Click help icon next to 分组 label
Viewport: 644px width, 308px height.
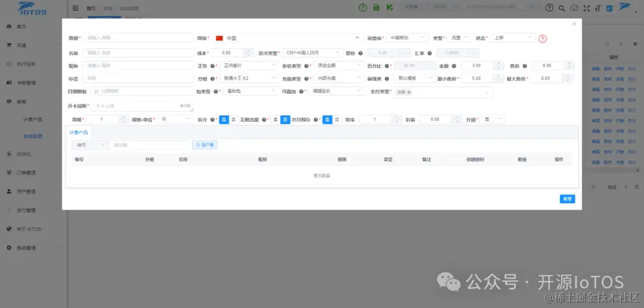pyautogui.click(x=212, y=79)
